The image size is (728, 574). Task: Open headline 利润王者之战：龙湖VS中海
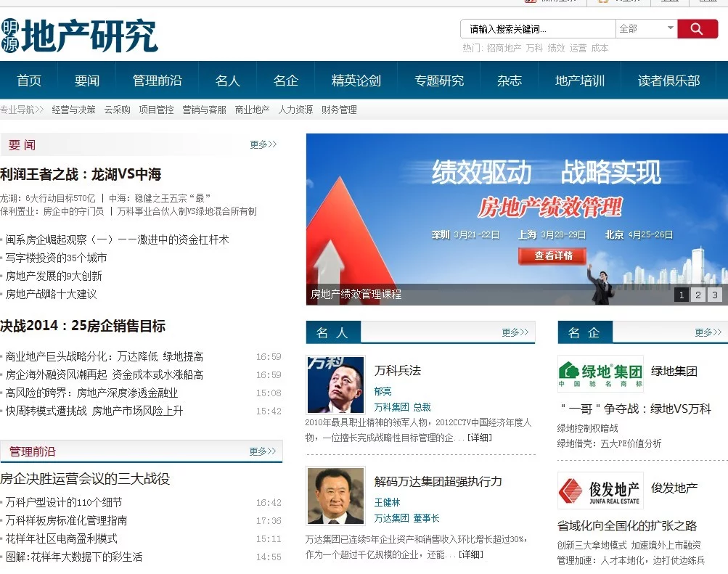coord(81,174)
